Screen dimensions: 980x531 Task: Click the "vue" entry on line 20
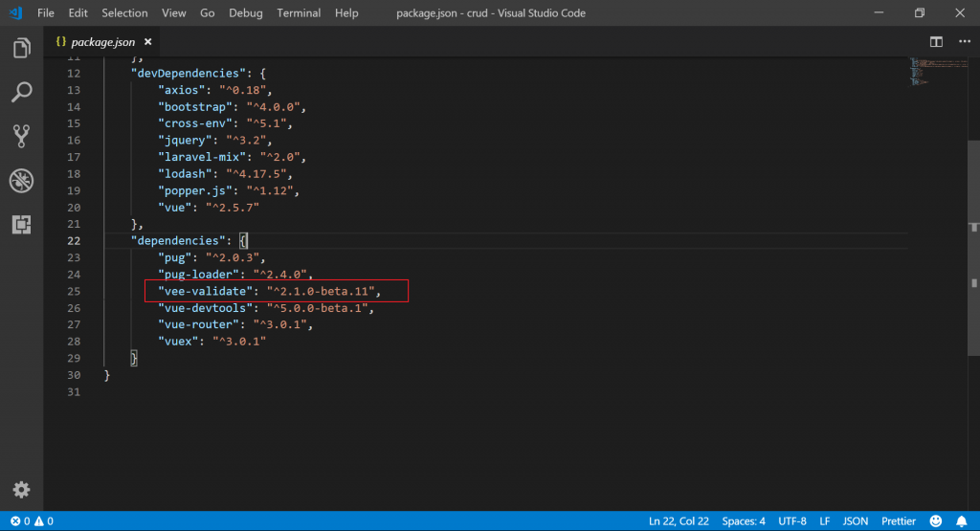[209, 208]
